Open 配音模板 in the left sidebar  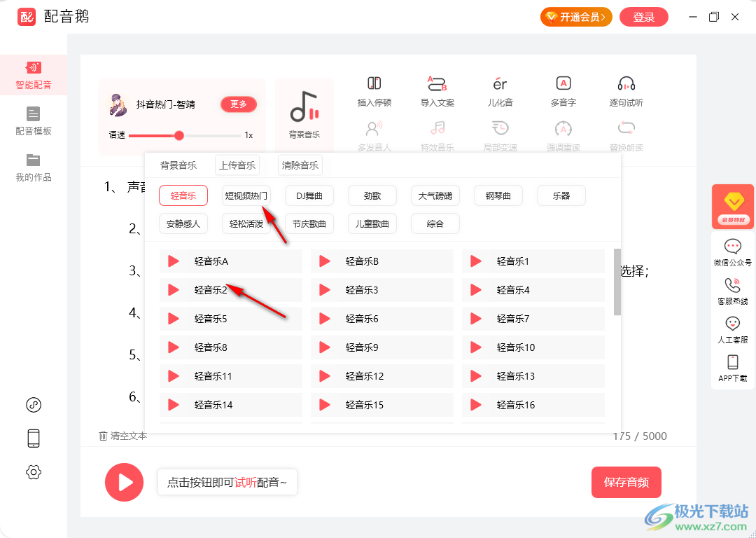[34, 120]
